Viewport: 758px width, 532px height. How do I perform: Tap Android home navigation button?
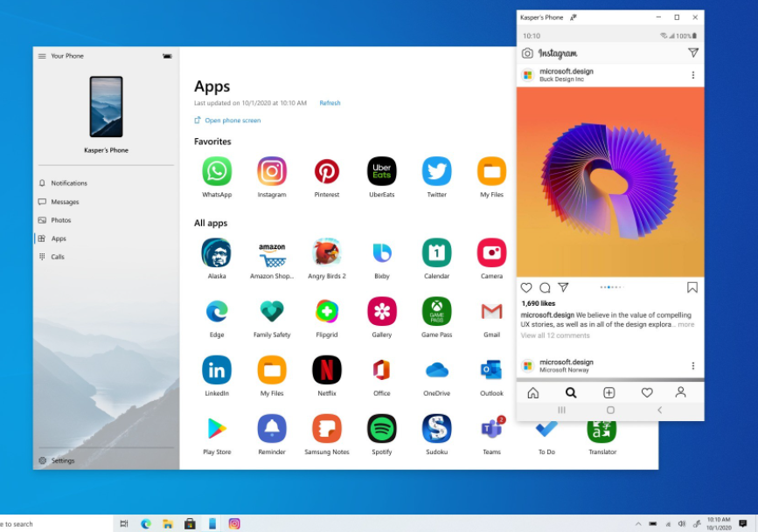[610, 410]
